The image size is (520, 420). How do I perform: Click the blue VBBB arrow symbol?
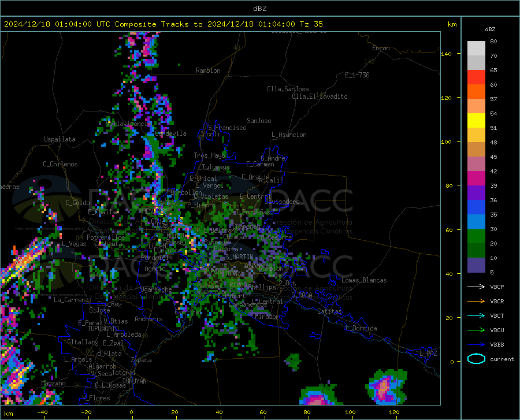tap(476, 345)
